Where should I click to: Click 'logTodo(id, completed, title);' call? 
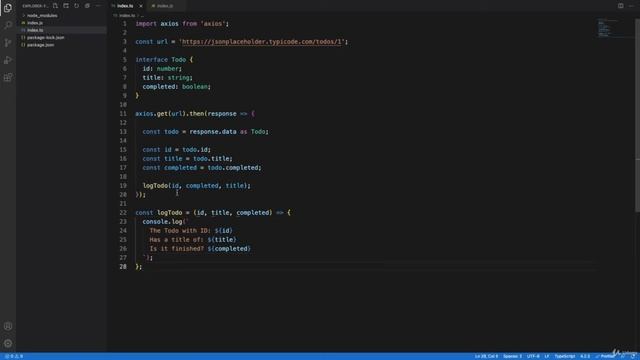pyautogui.click(x=197, y=186)
